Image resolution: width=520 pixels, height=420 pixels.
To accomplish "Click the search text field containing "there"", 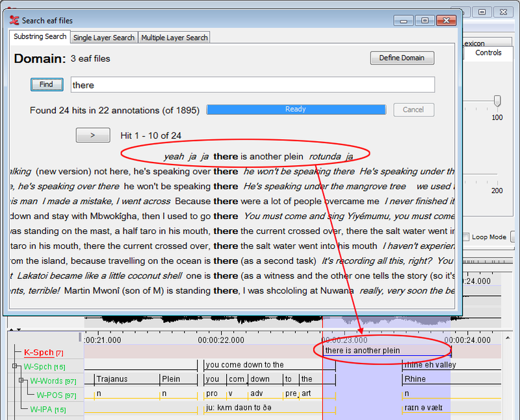I will (252, 85).
